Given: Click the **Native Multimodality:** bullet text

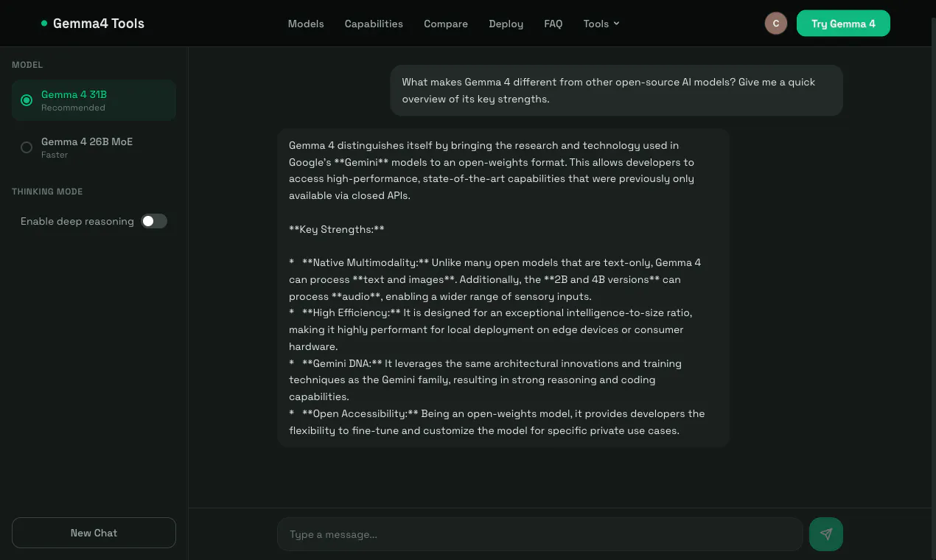Looking at the screenshot, I should pyautogui.click(x=495, y=279).
